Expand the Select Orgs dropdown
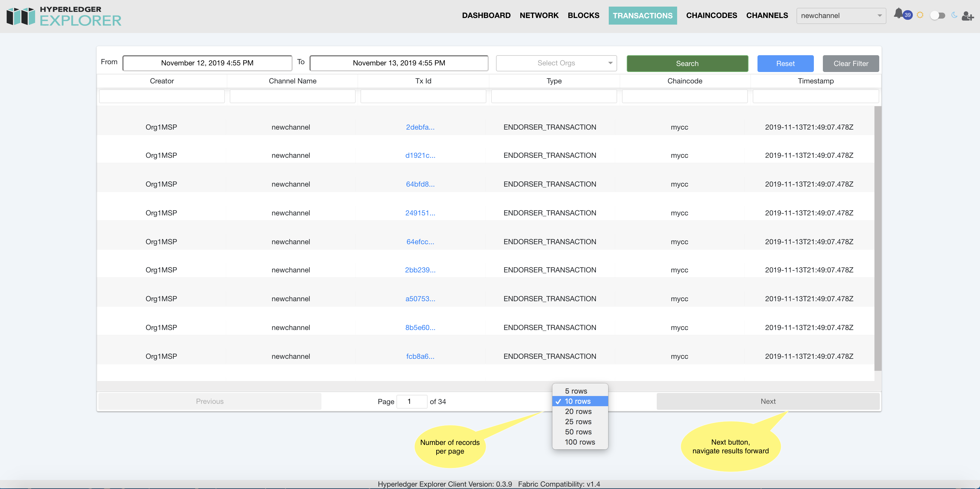Screen dimensions: 980x489 click(556, 63)
